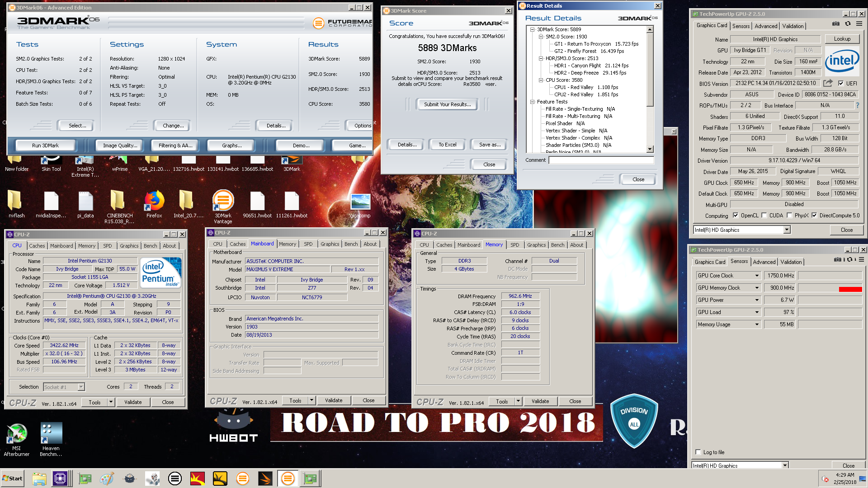The image size is (868, 488).
Task: Click Result Details scrollbar down arrow
Action: pyautogui.click(x=650, y=149)
